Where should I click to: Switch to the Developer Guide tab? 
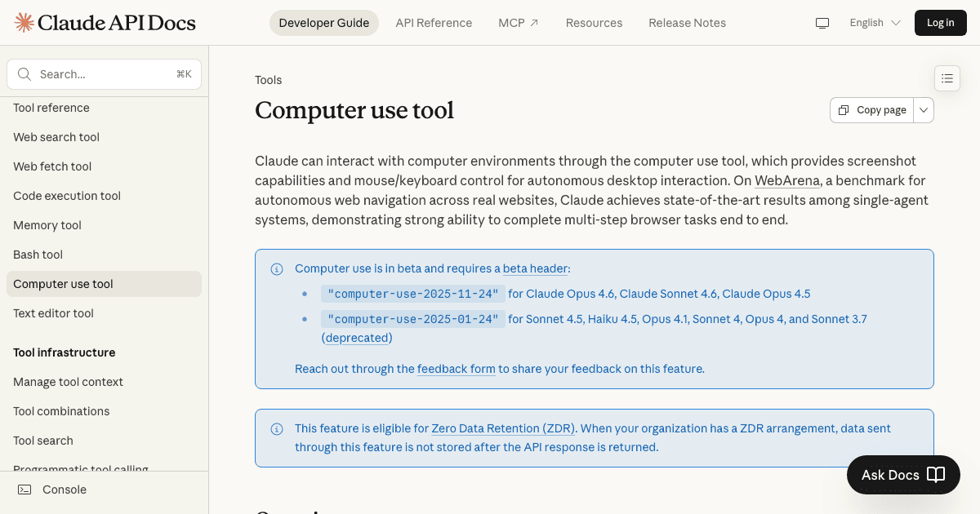pyautogui.click(x=324, y=23)
